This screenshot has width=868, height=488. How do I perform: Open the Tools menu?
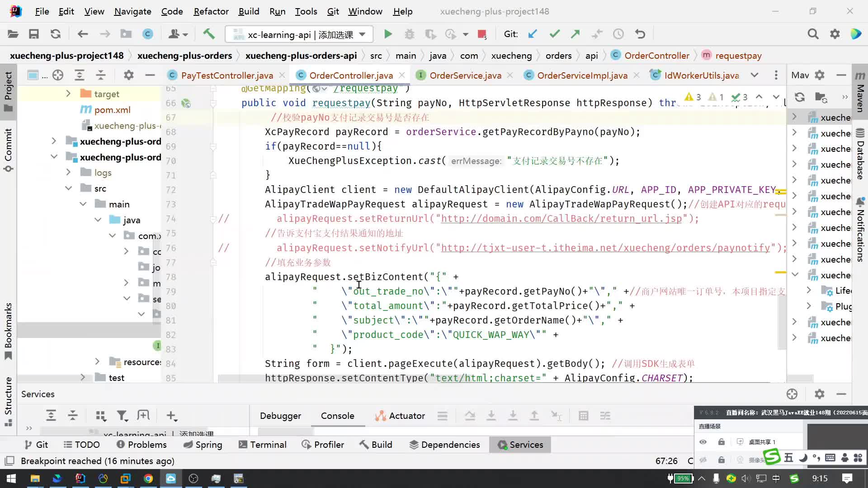306,11
